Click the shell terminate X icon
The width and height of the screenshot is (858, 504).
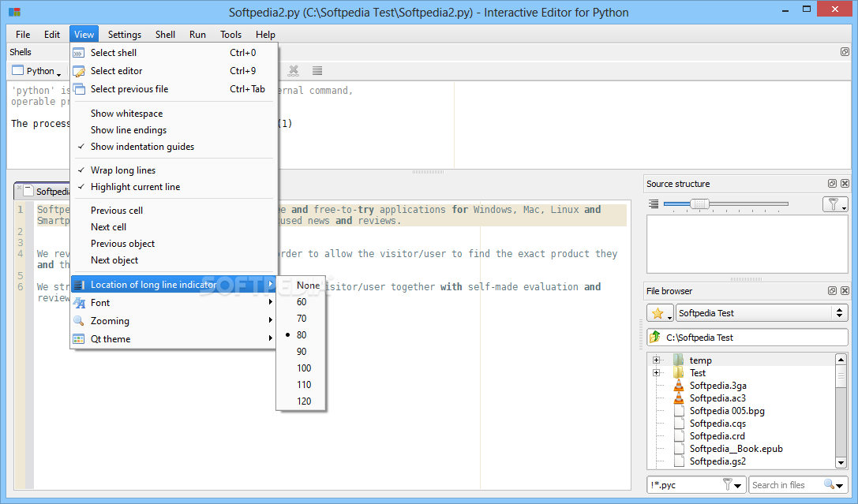point(294,70)
